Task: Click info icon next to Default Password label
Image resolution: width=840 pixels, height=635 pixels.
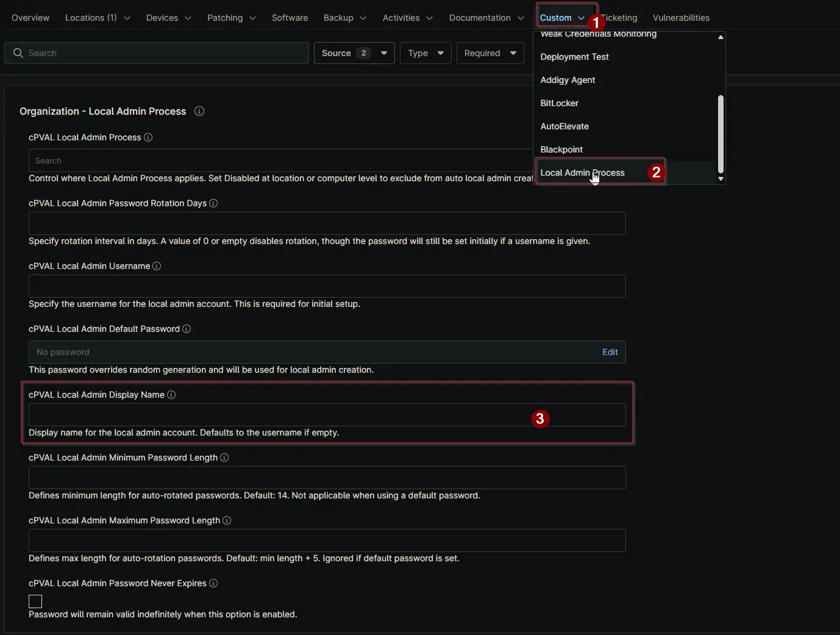Action: tap(187, 329)
